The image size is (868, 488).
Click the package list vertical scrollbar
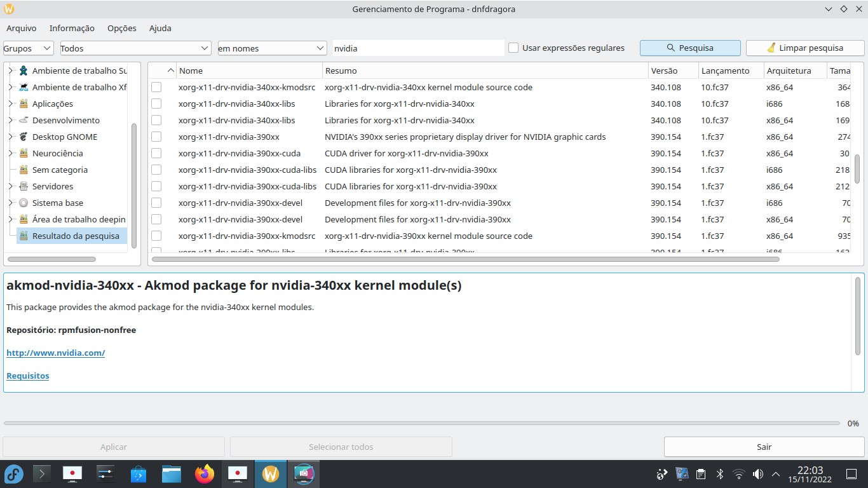[x=857, y=168]
